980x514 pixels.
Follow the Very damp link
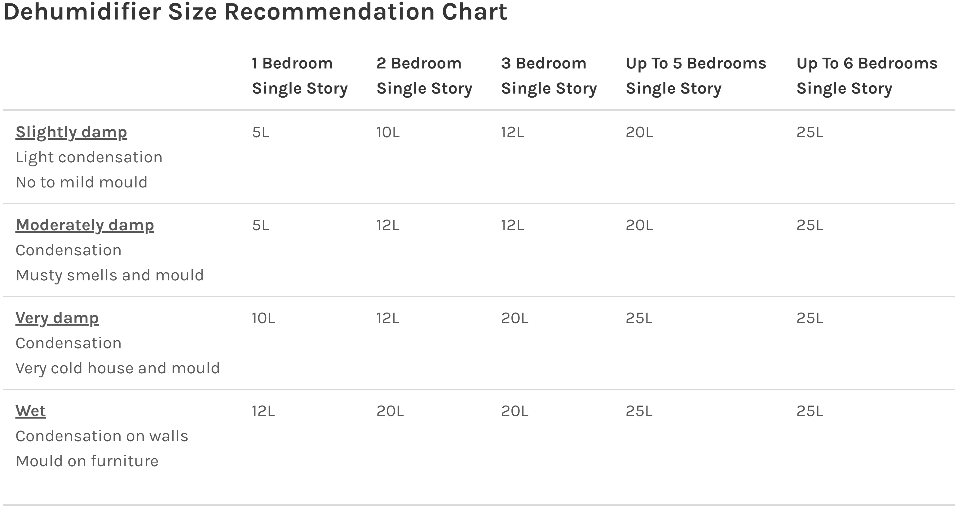pyautogui.click(x=57, y=318)
